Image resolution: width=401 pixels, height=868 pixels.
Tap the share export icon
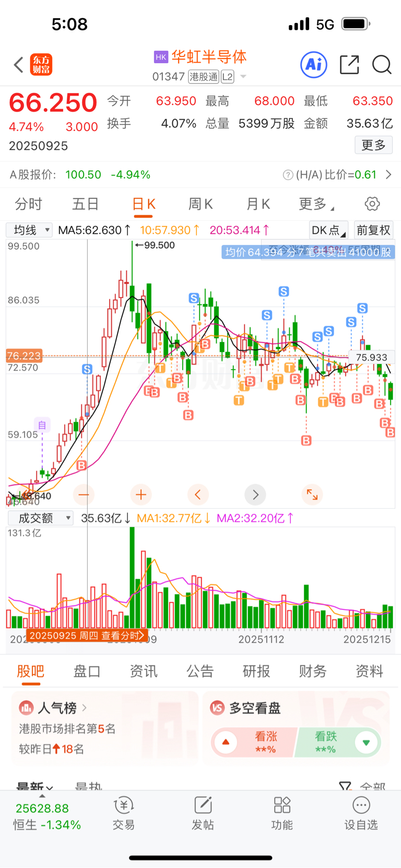pos(349,65)
